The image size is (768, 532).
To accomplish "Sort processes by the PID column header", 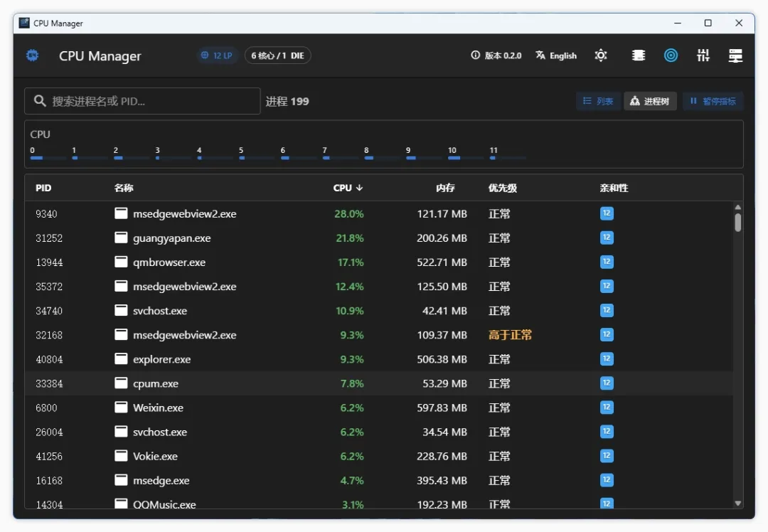I will click(43, 188).
